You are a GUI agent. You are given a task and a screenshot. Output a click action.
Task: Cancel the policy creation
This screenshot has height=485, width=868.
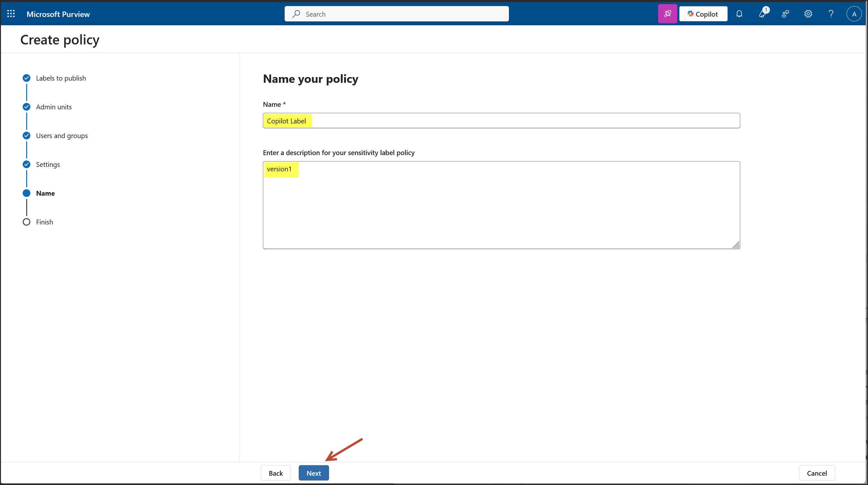coord(817,473)
